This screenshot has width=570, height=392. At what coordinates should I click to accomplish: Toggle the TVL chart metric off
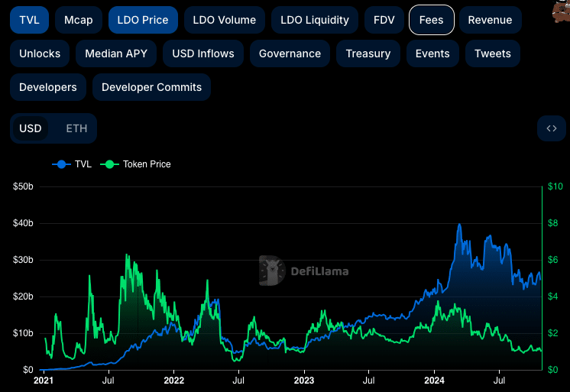click(30, 20)
